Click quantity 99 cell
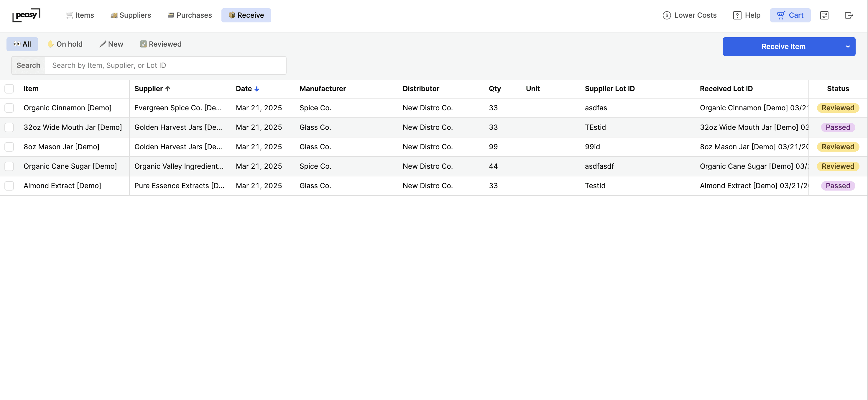868x400 pixels. 493,147
